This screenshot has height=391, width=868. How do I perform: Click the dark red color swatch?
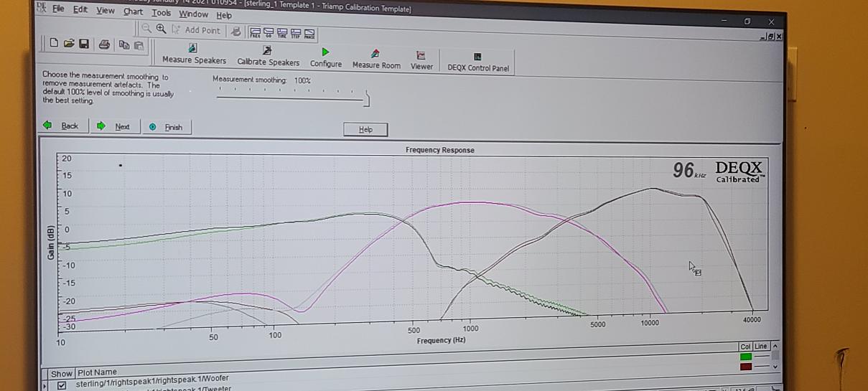746,367
